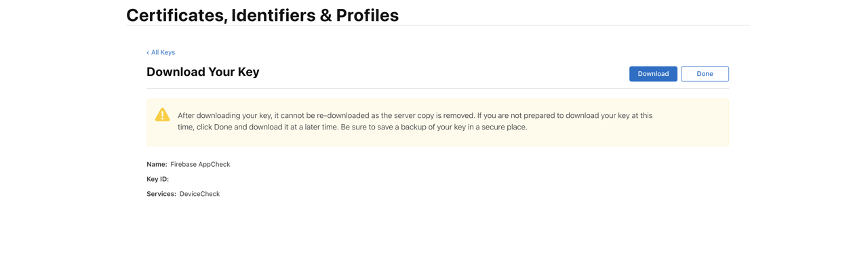
Task: Click the yellow warning triangle icon
Action: (x=162, y=115)
